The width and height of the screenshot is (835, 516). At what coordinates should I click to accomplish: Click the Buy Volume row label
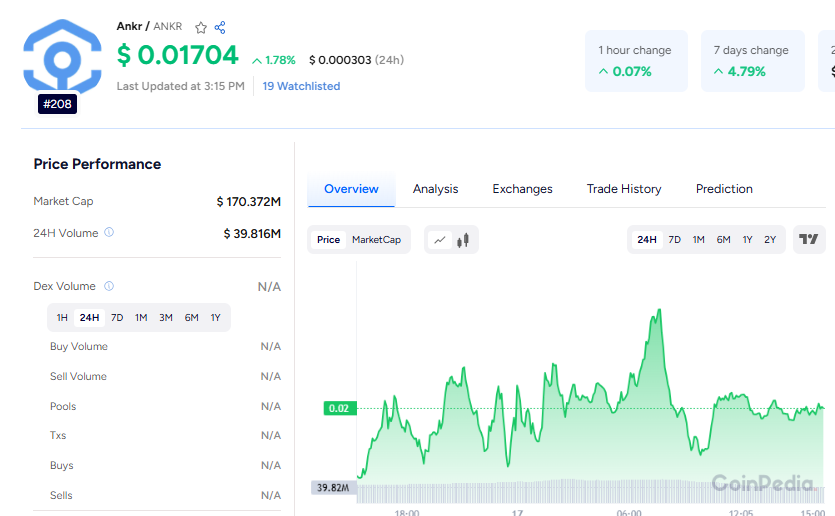(x=79, y=347)
